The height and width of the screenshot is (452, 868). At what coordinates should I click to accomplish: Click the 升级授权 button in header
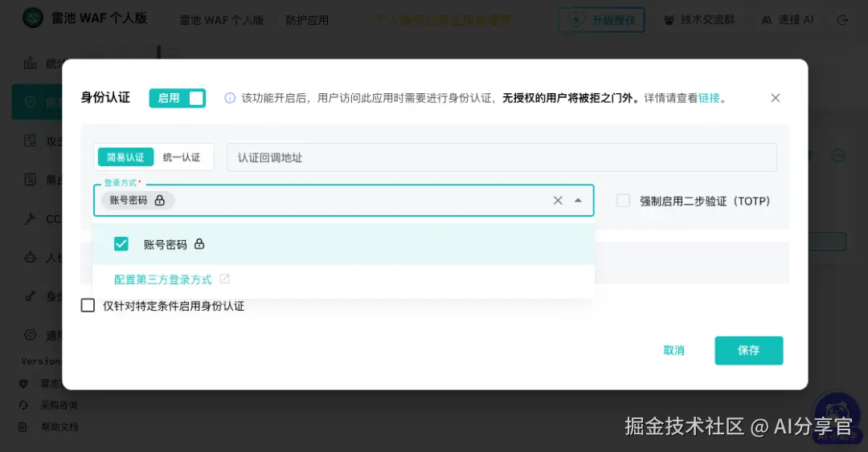coord(601,20)
